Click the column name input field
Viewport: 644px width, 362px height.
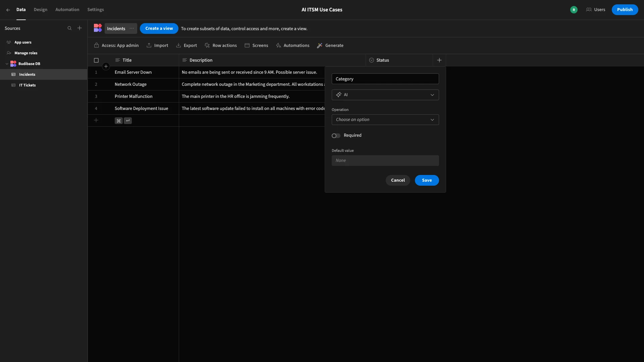(x=385, y=79)
